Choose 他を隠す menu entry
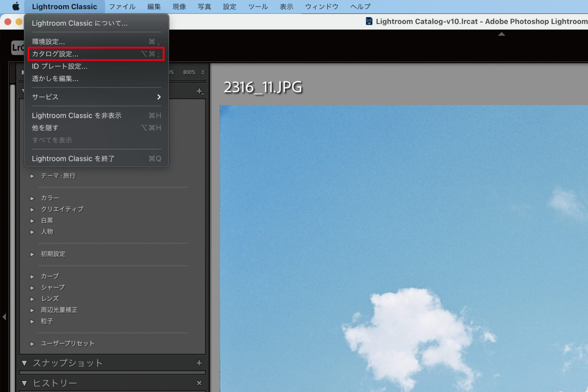 [x=96, y=128]
